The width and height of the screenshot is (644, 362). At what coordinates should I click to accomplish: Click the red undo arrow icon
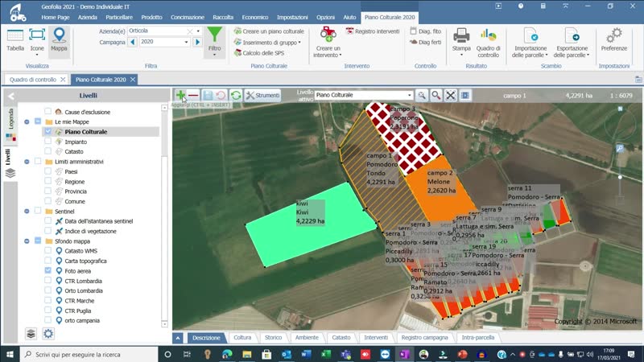pyautogui.click(x=221, y=95)
